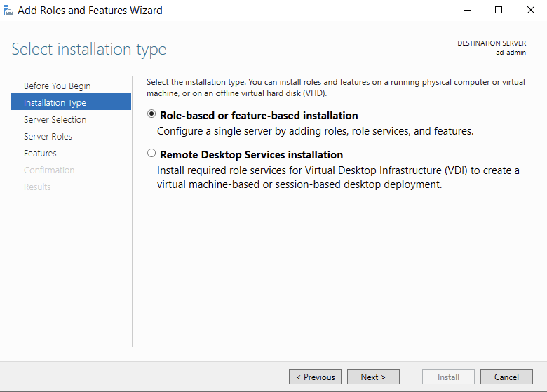Proceed with the Next button

373,377
